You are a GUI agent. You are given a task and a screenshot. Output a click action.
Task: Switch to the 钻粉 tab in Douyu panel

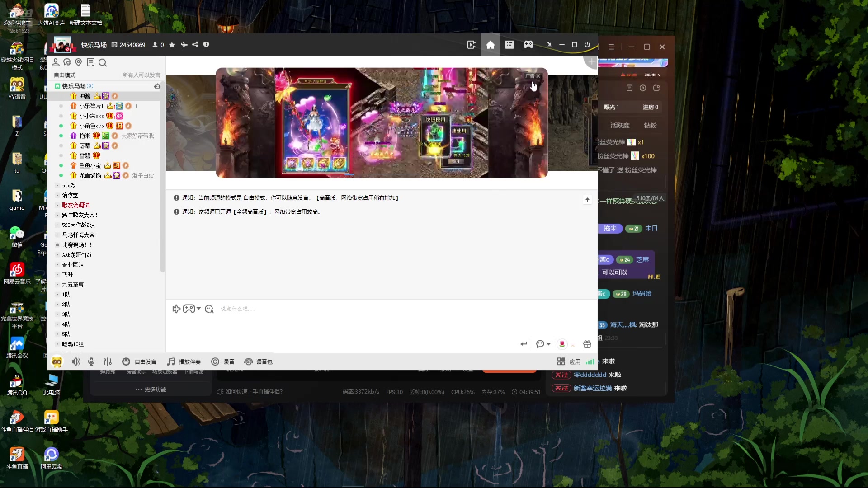pos(650,125)
